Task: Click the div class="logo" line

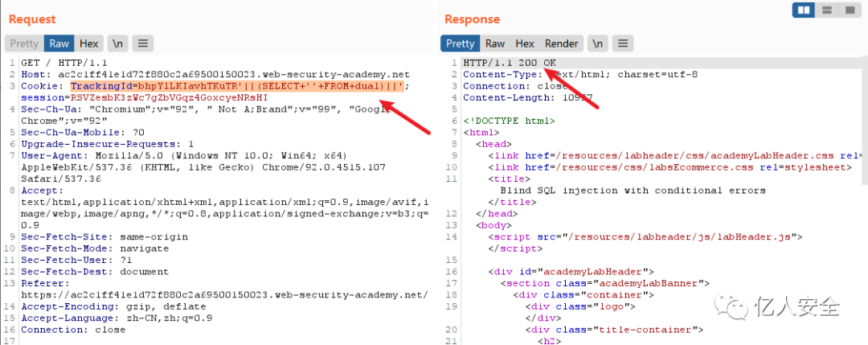Action: tap(580, 306)
